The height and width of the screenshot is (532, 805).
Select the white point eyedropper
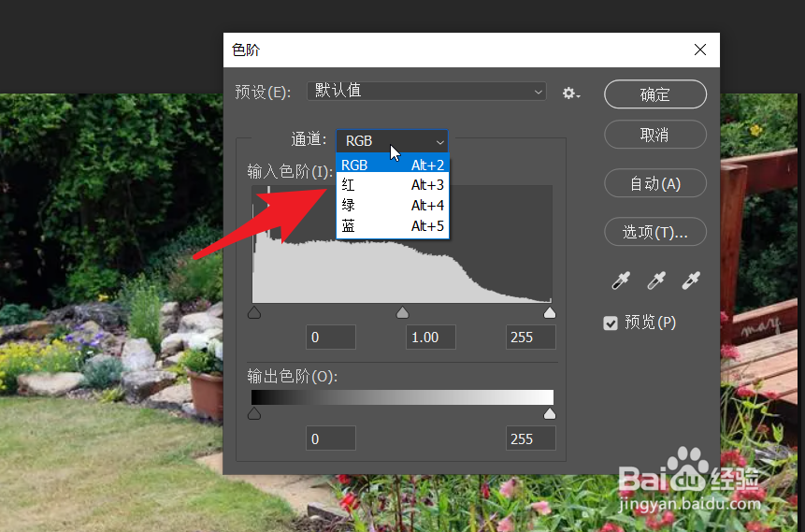click(x=691, y=280)
